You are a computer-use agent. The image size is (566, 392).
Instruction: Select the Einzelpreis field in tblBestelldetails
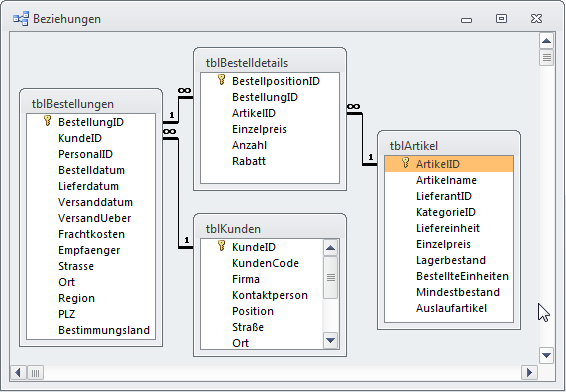tap(270, 129)
